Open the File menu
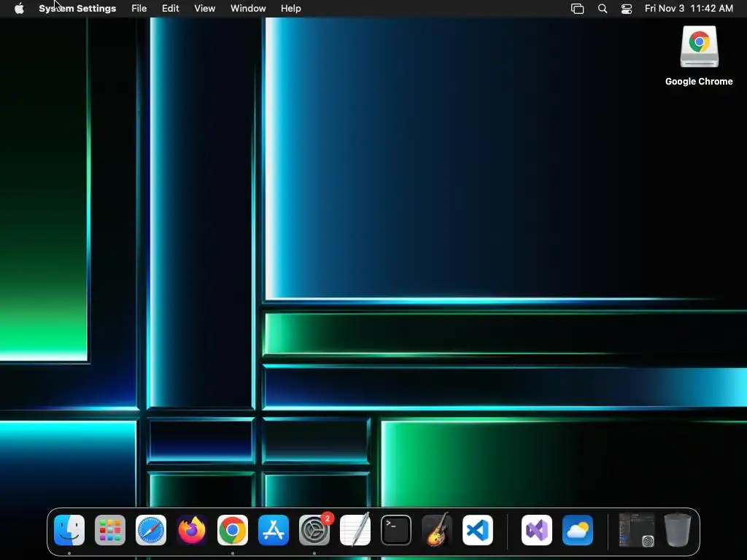 (139, 9)
